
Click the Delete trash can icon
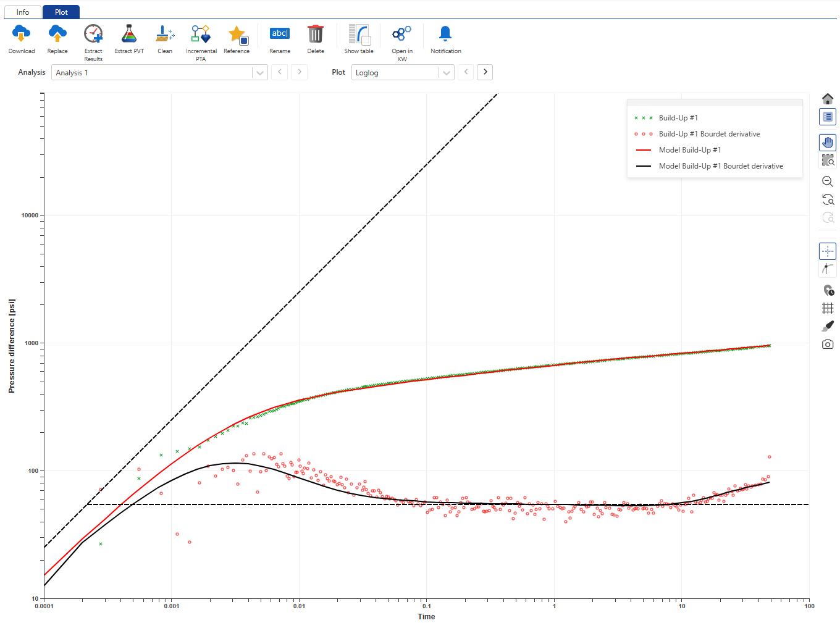[316, 35]
